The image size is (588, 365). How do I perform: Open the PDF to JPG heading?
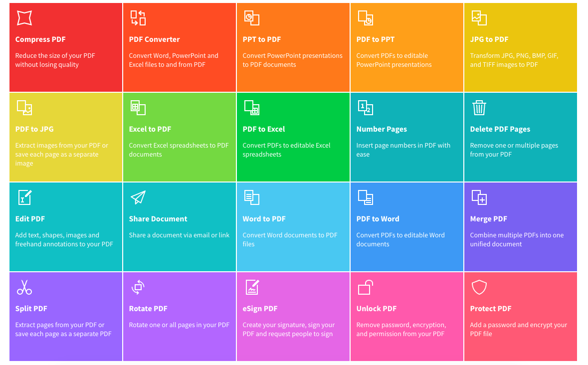pos(34,129)
